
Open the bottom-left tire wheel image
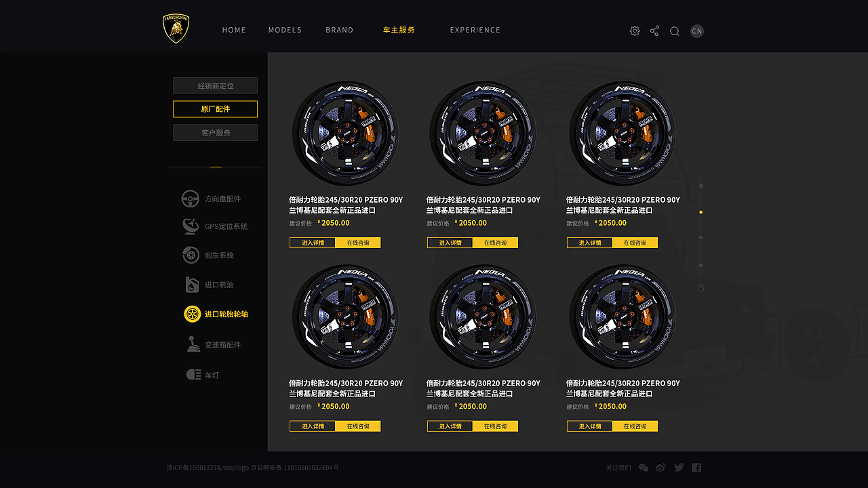pos(346,317)
